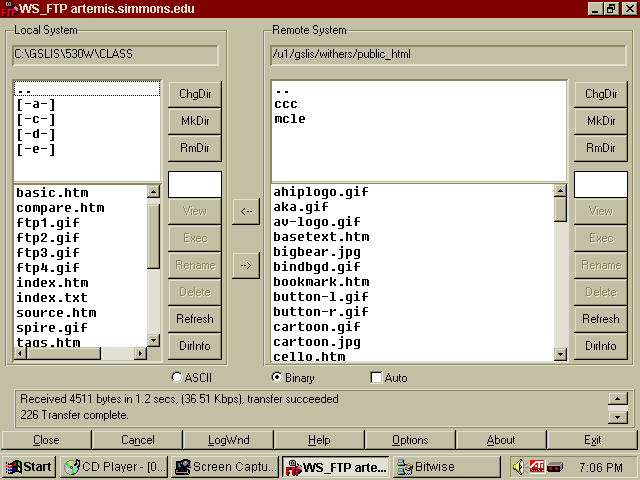The width and height of the screenshot is (640, 480).
Task: Click the Options button
Action: click(410, 440)
